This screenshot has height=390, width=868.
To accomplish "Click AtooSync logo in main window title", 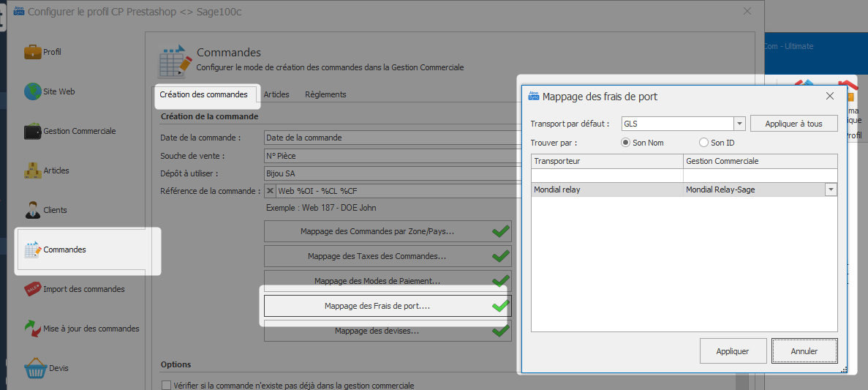I will [x=19, y=11].
